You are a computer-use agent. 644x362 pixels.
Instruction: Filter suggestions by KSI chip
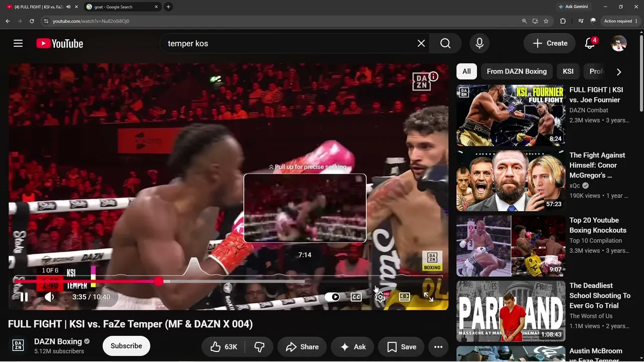pyautogui.click(x=568, y=71)
